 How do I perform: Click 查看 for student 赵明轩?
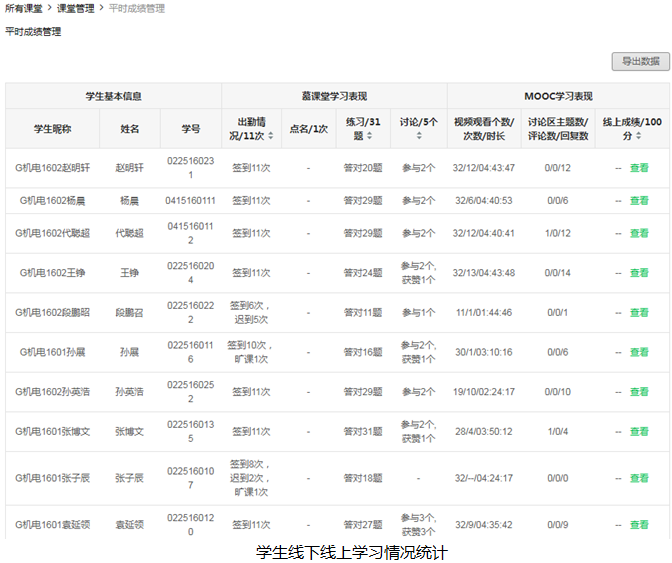click(639, 168)
